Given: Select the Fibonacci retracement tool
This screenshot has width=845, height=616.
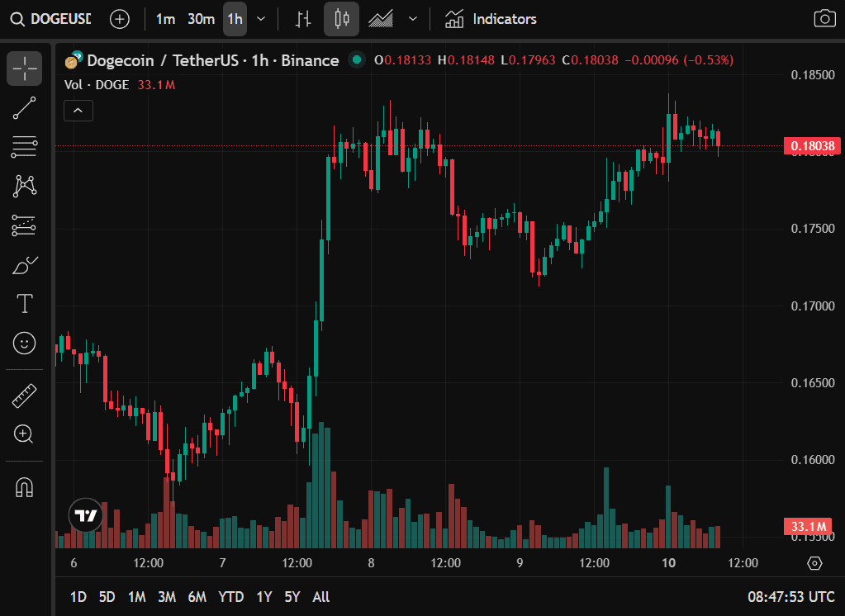Looking at the screenshot, I should click(24, 147).
